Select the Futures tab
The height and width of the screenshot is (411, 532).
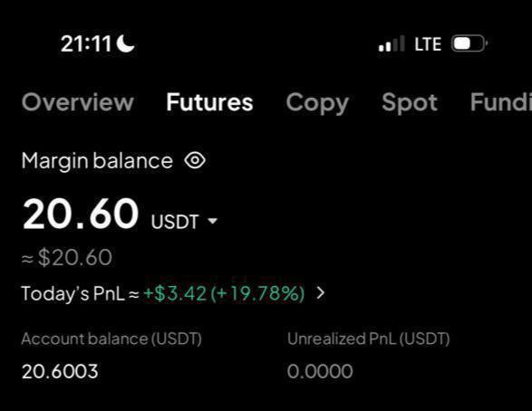pyautogui.click(x=209, y=102)
